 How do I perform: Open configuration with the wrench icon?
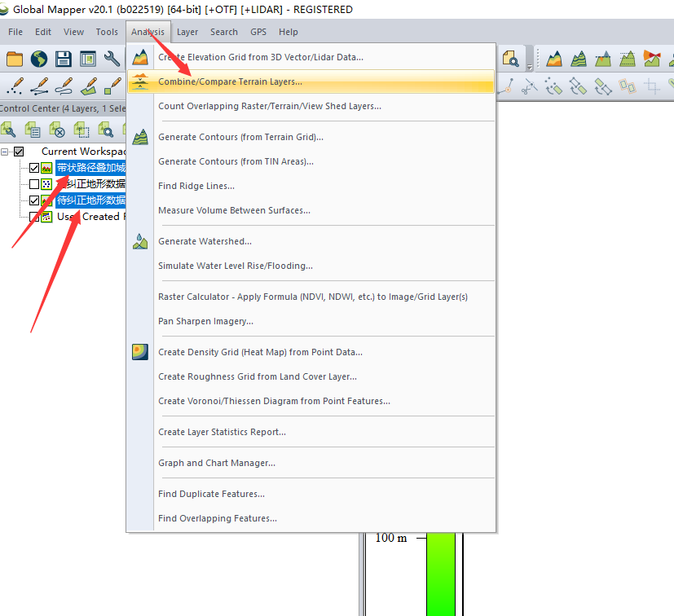112,59
